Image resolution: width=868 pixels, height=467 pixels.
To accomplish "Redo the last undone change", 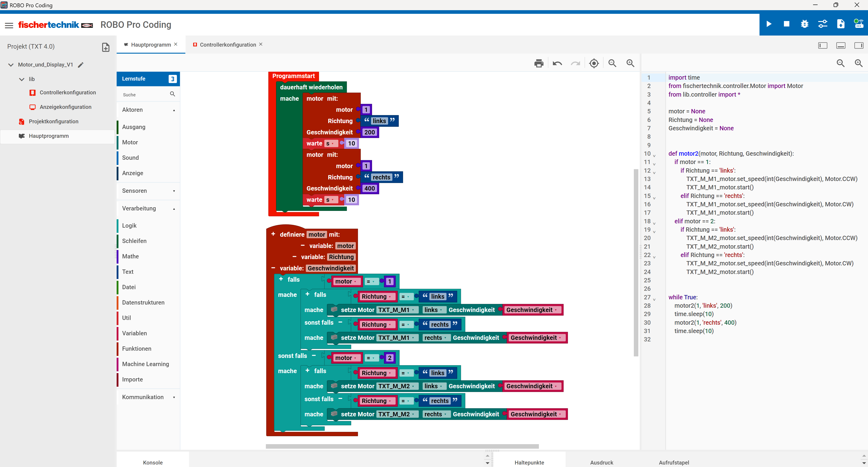I will click(575, 63).
